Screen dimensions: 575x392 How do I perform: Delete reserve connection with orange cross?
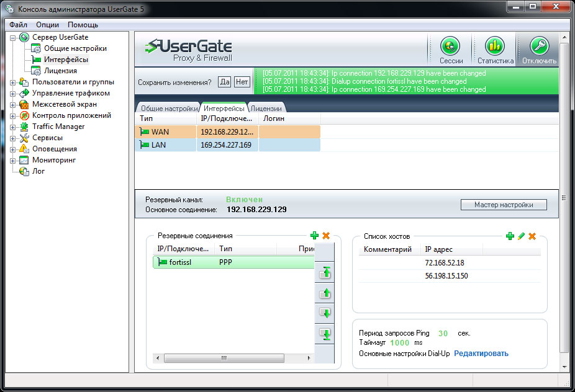coord(326,236)
